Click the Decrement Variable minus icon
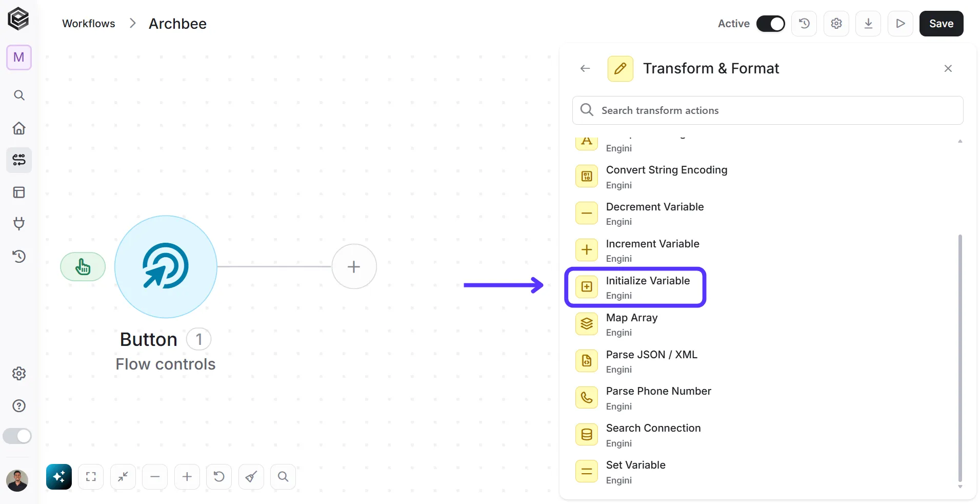980x504 pixels. (587, 214)
